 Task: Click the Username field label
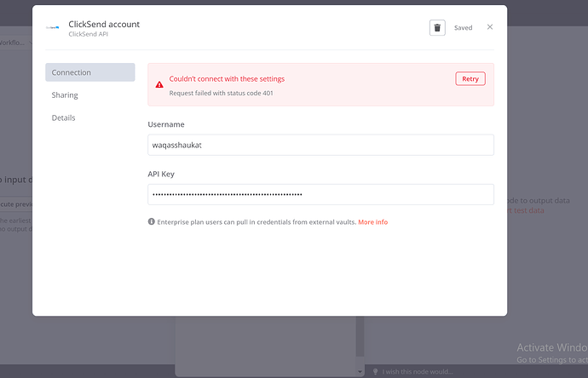point(166,124)
